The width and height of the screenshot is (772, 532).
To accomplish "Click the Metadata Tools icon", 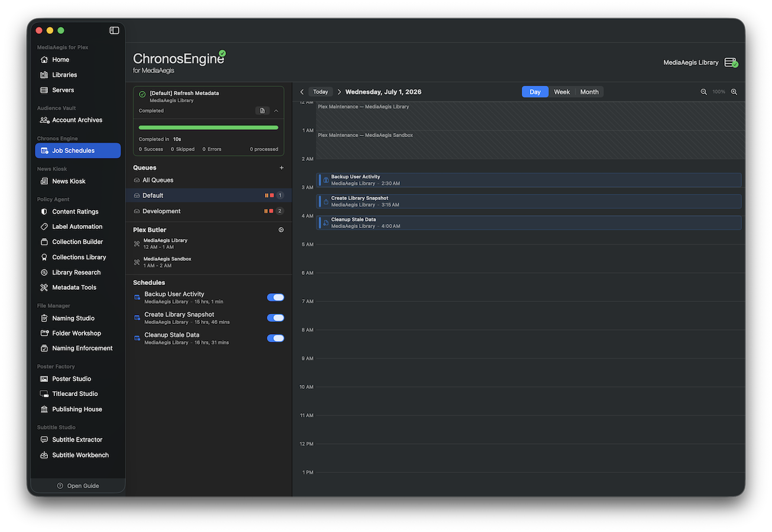I will [x=44, y=287].
